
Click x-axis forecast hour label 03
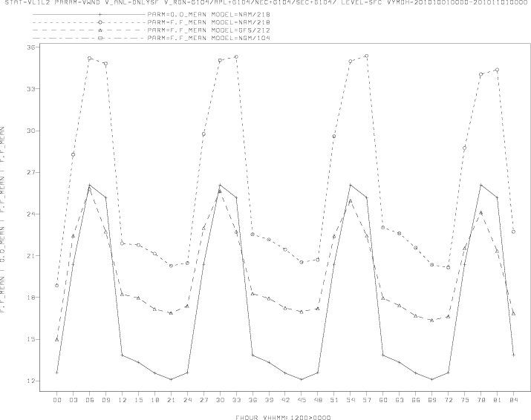coord(73,400)
